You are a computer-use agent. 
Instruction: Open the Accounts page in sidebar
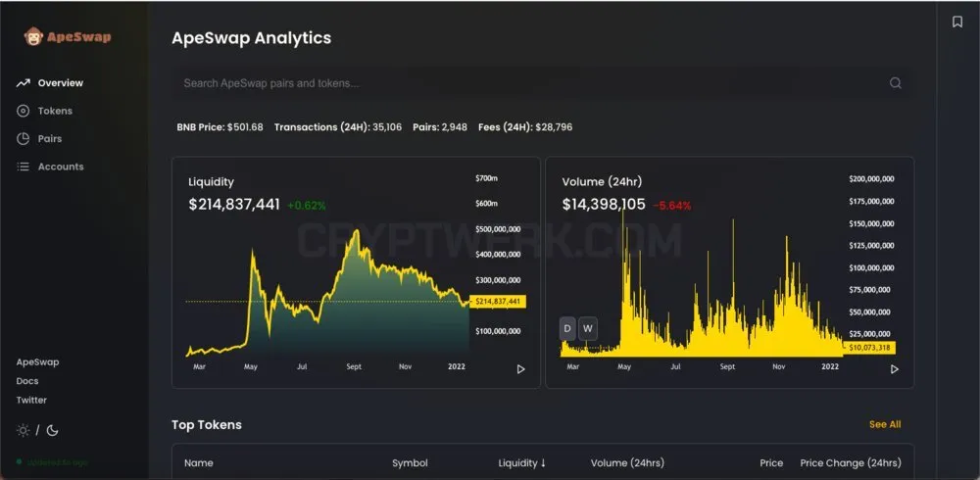[61, 167]
